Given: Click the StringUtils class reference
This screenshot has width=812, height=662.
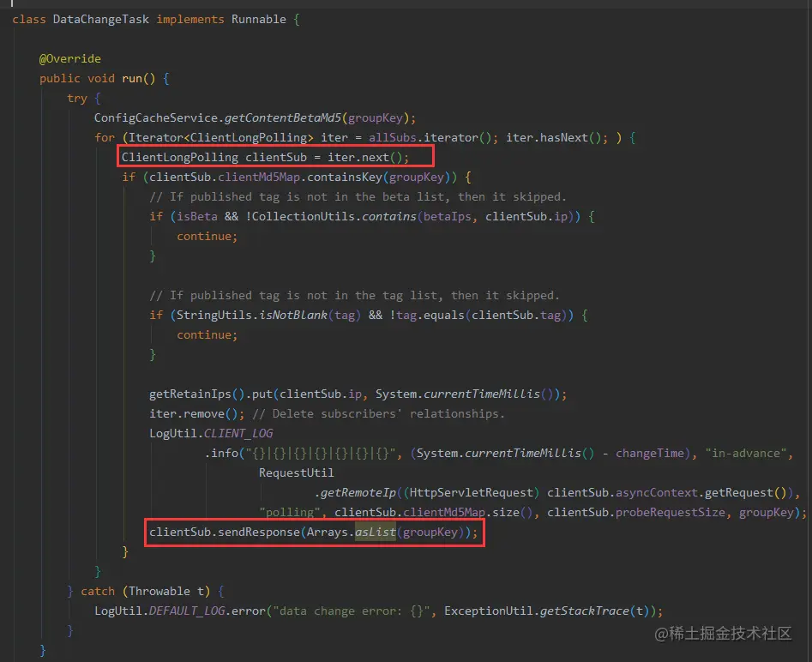Looking at the screenshot, I should pos(214,315).
